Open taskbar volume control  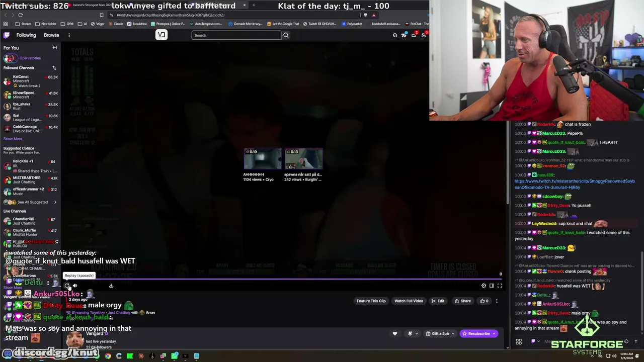(x=614, y=356)
